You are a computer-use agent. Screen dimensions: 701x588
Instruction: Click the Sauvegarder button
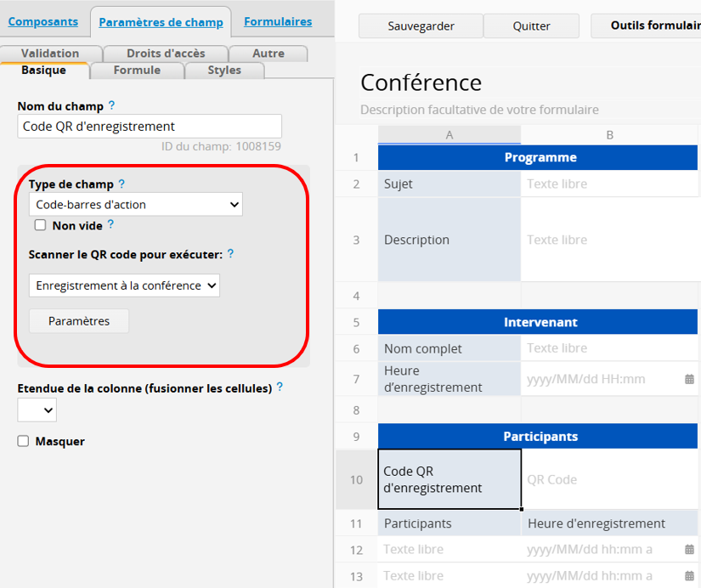point(420,26)
